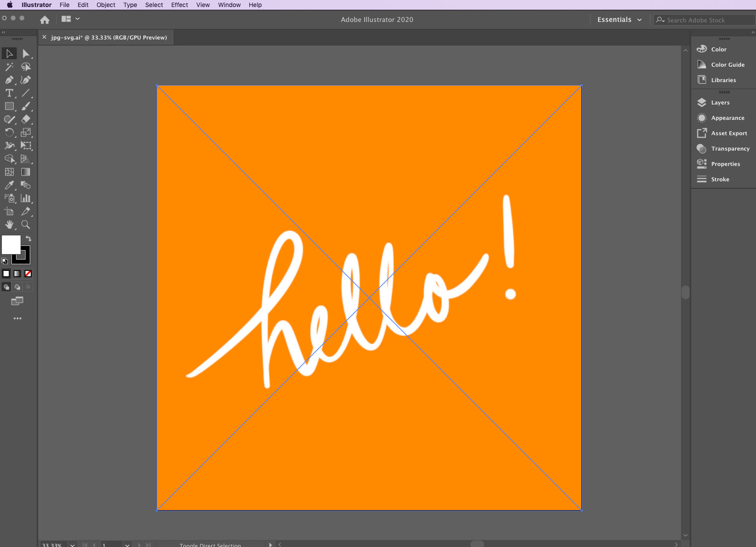Select the Magic Wand tool
Screen dimensions: 756x547
pos(9,67)
